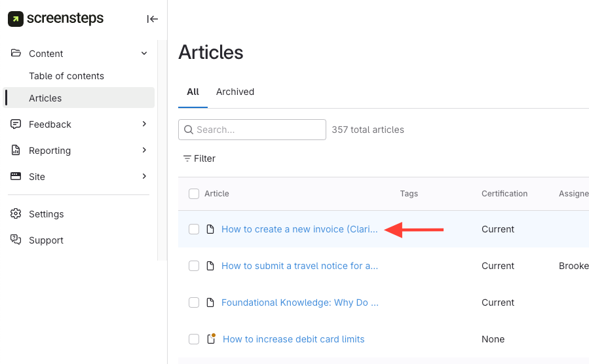Expand the Feedback menu chevron
The image size is (589, 364).
coord(144,124)
